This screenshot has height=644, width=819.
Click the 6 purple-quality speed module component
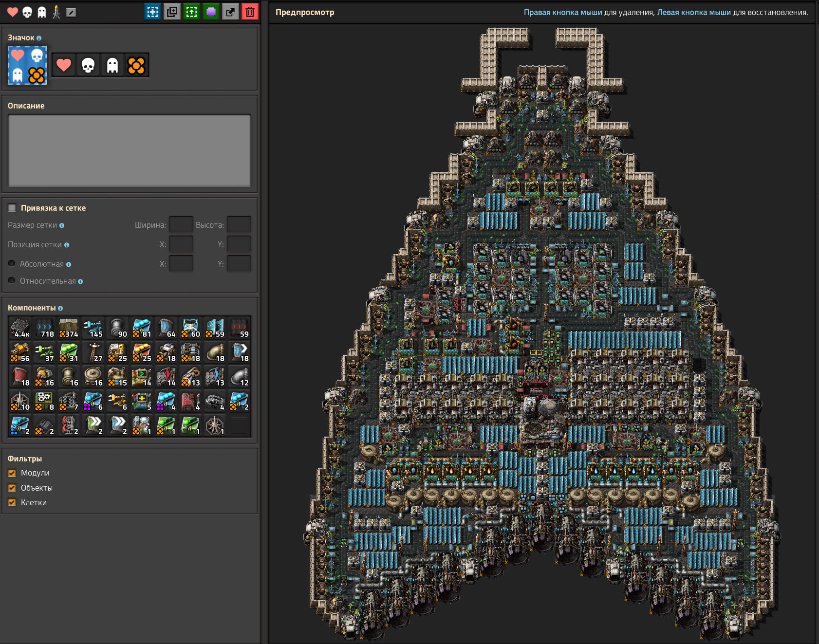(x=93, y=401)
